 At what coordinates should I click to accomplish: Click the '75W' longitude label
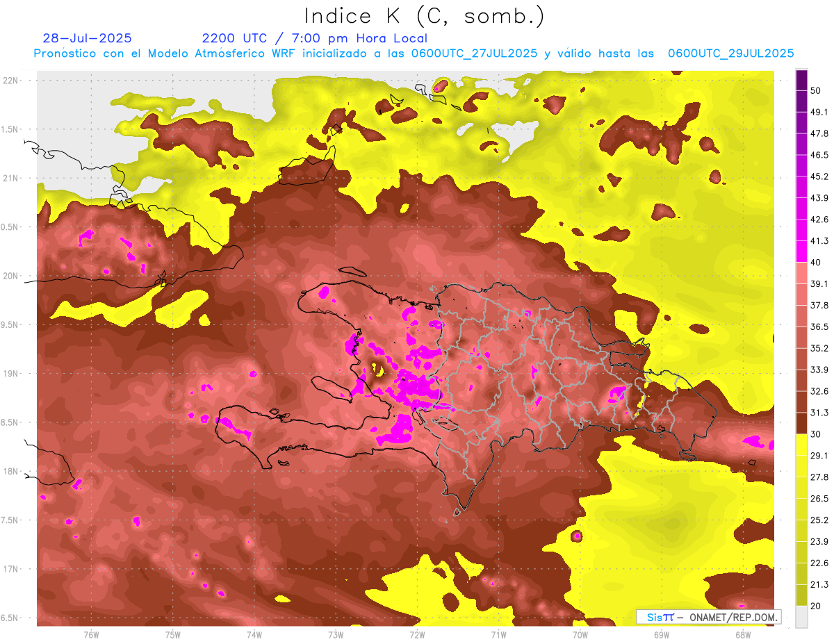click(x=173, y=635)
